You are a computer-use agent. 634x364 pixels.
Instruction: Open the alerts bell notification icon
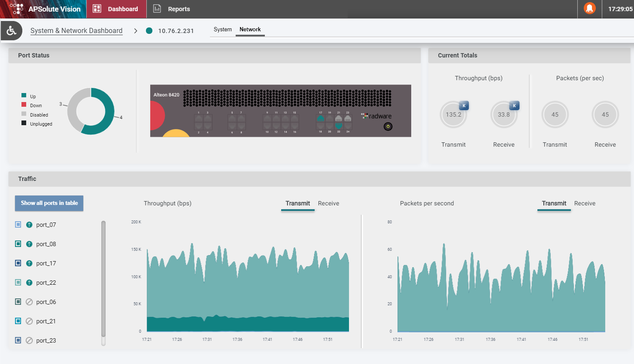(590, 9)
